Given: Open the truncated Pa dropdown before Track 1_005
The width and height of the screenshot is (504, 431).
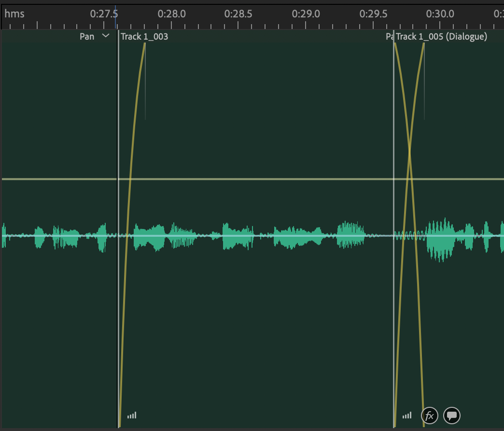Looking at the screenshot, I should click(x=390, y=36).
